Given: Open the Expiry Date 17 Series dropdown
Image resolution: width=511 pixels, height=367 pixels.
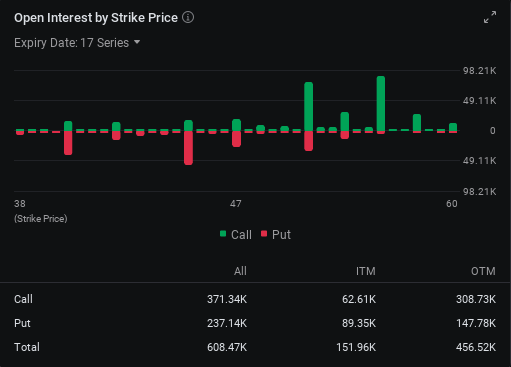Looking at the screenshot, I should point(77,43).
